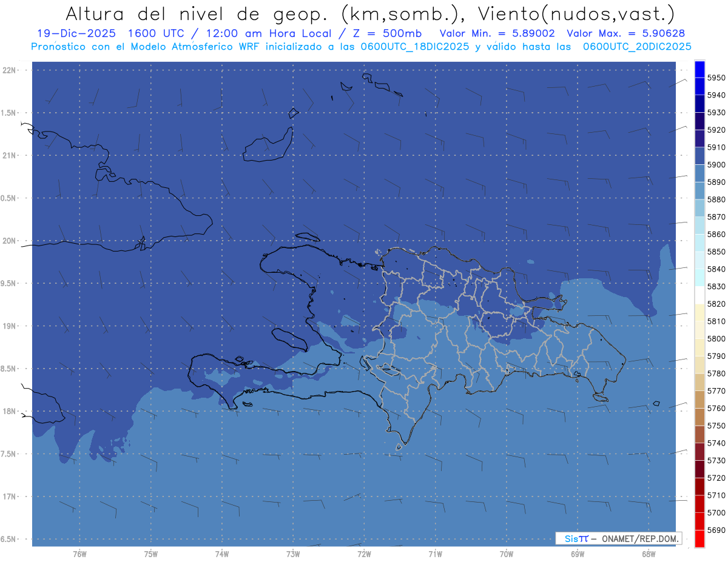Pick the pale cyan swatch between 5840 and 5830
The width and height of the screenshot is (728, 562).
(699, 278)
